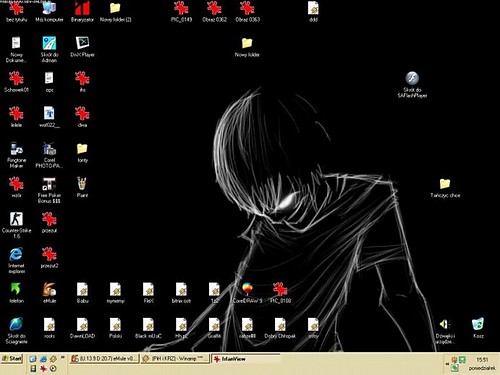
Task: Switch to the eMule taskbar button
Action: click(104, 359)
